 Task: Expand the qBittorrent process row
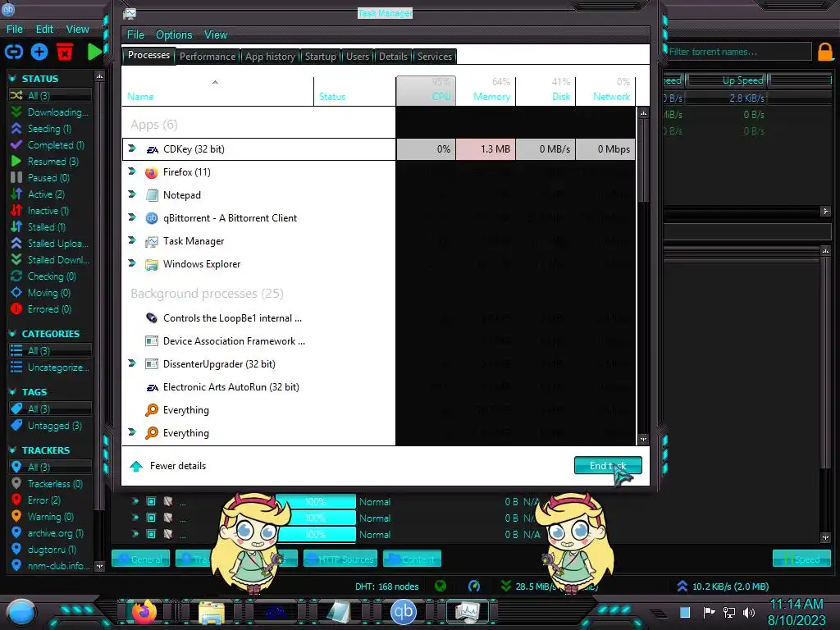pos(132,217)
